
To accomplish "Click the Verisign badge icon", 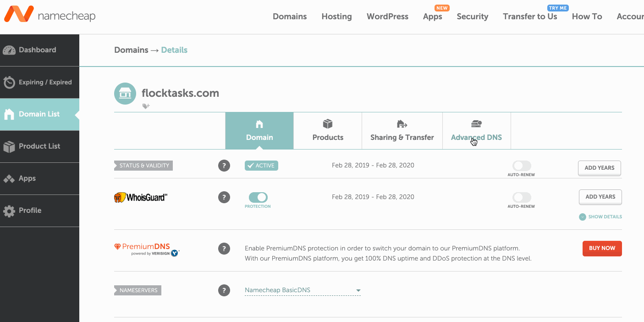I will (x=175, y=253).
